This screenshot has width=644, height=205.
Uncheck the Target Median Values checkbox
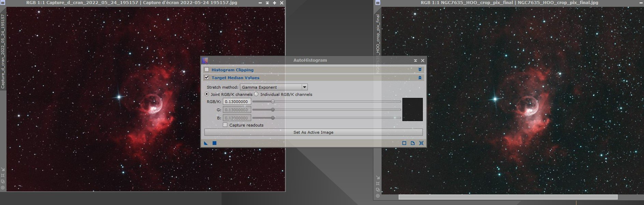point(206,77)
